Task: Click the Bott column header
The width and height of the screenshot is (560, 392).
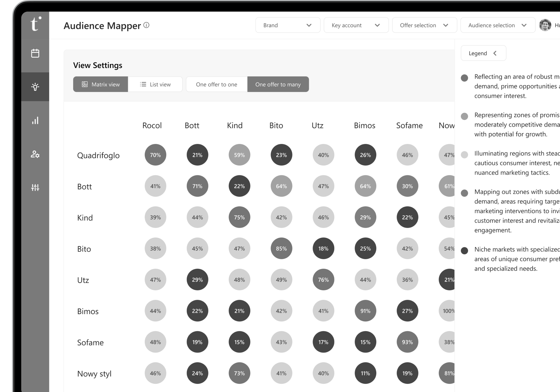Action: click(x=192, y=125)
